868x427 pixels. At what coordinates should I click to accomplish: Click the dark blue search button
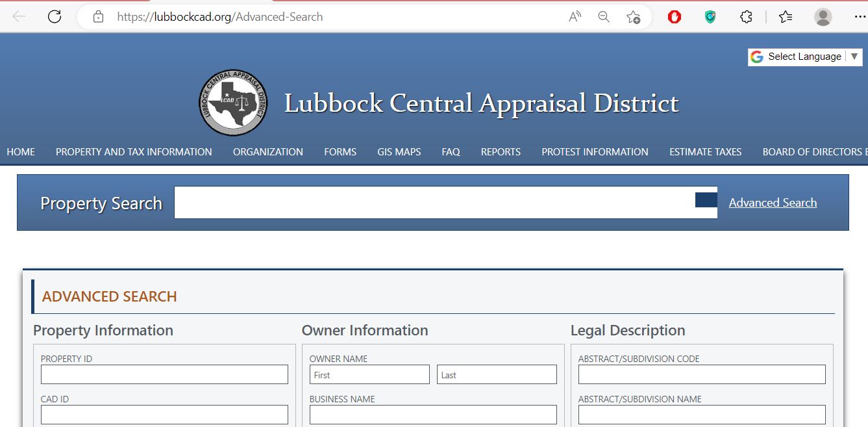(x=706, y=201)
